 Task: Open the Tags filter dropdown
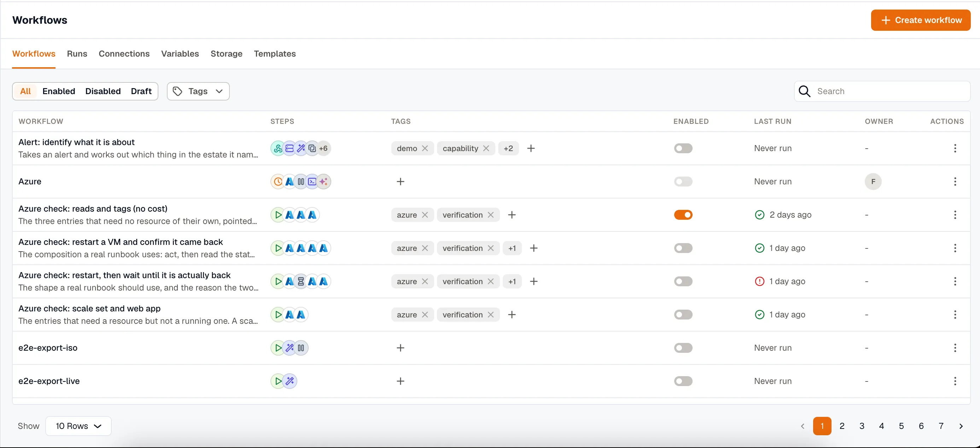(x=198, y=91)
